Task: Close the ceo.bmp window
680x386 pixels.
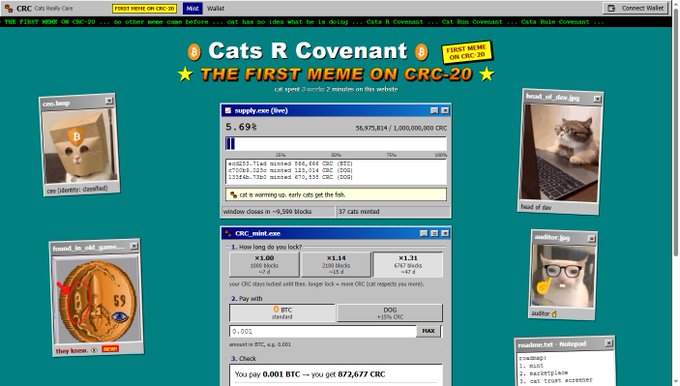Action: (109, 101)
